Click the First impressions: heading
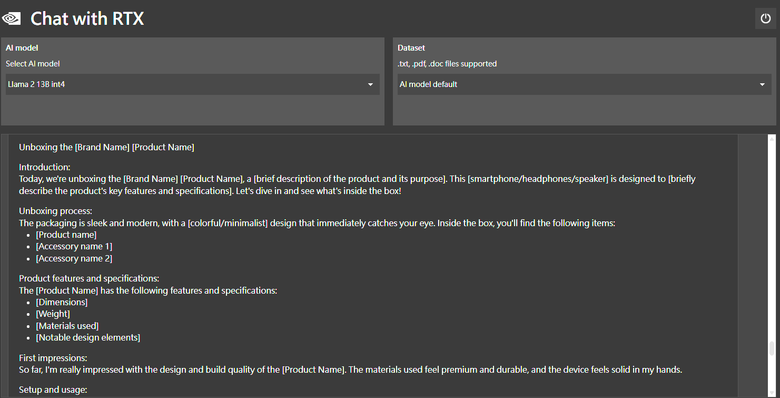Viewport: 780px width, 398px height. [53, 358]
